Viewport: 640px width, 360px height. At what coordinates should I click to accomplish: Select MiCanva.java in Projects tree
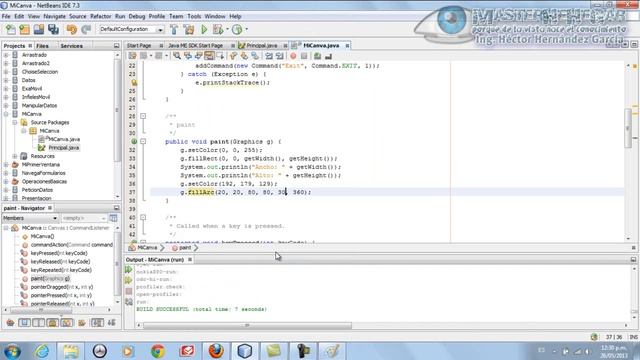(64, 139)
